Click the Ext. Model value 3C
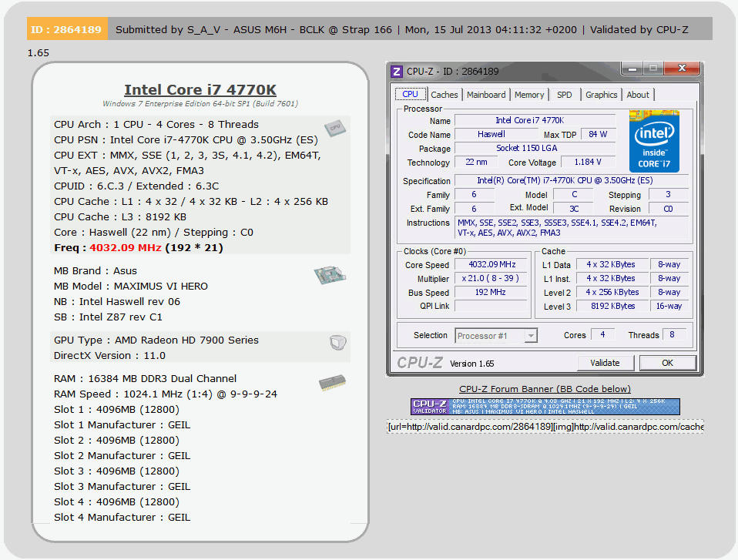This screenshot has height=560, width=738. (573, 209)
